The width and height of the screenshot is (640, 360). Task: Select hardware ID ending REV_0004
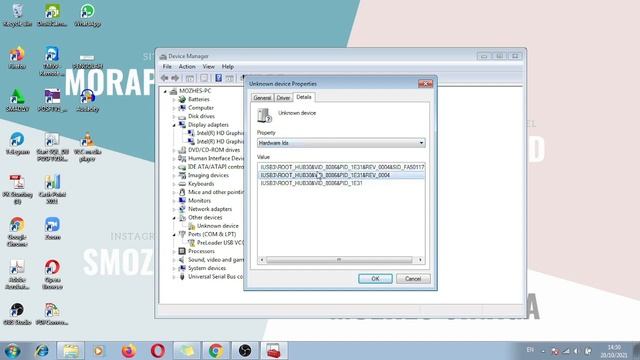tap(341, 175)
